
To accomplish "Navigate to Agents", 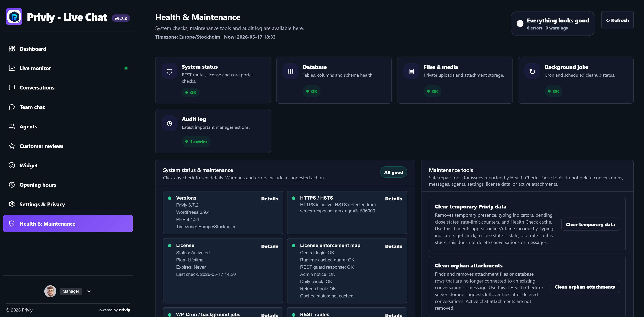I will [x=68, y=127].
